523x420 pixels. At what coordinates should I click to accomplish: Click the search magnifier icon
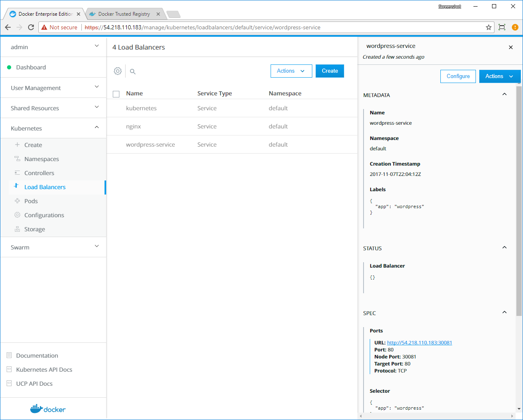click(x=133, y=71)
